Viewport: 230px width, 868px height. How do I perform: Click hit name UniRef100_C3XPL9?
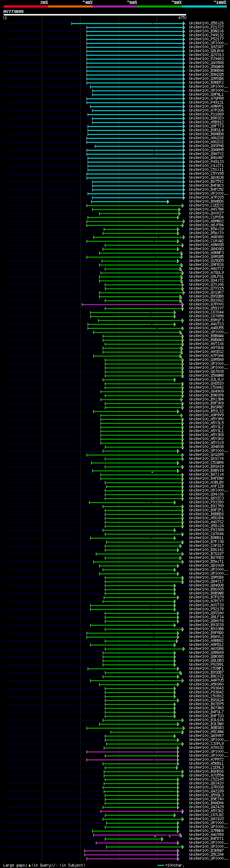click(206, 744)
